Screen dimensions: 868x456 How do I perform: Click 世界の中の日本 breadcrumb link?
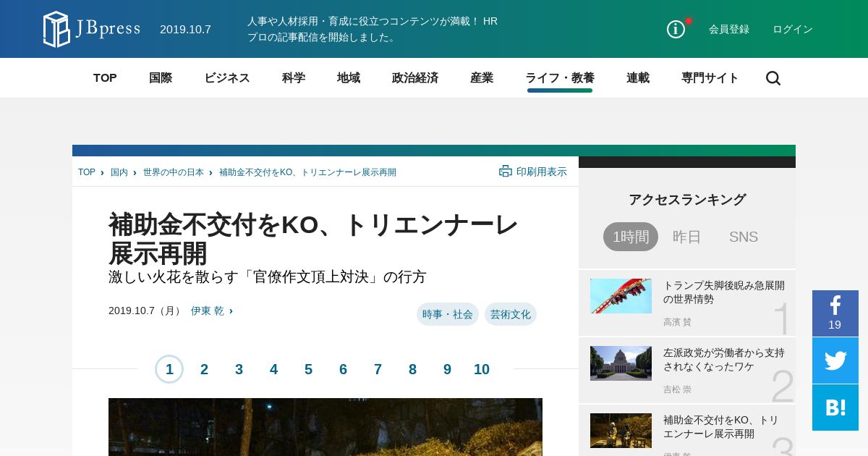point(174,172)
